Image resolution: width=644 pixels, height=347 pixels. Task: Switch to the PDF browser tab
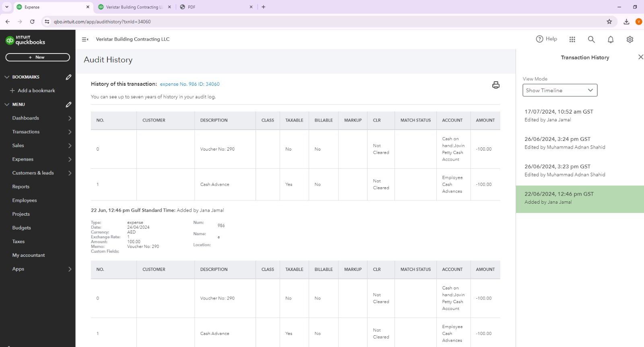216,7
